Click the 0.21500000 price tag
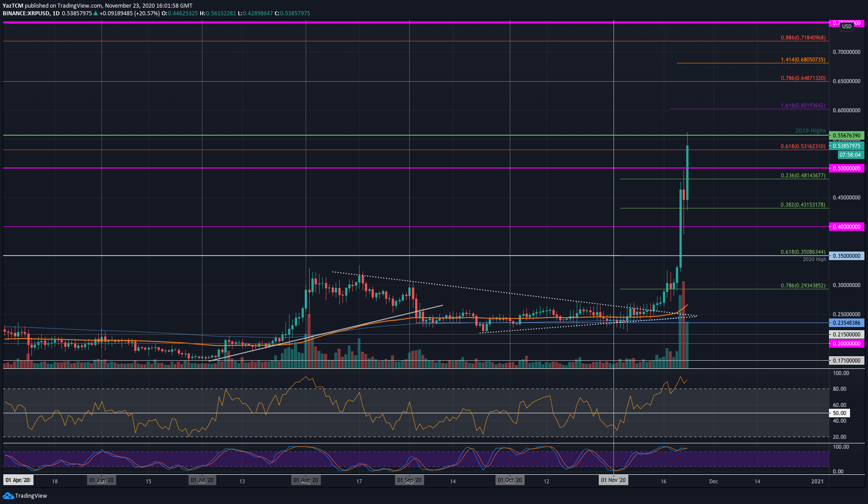The image size is (868, 504). (x=846, y=335)
